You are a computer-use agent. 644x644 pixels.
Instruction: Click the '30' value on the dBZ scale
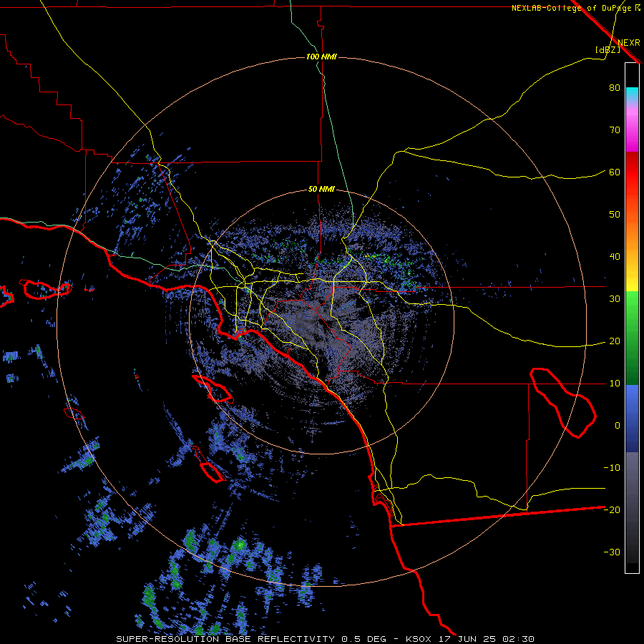pyautogui.click(x=615, y=299)
